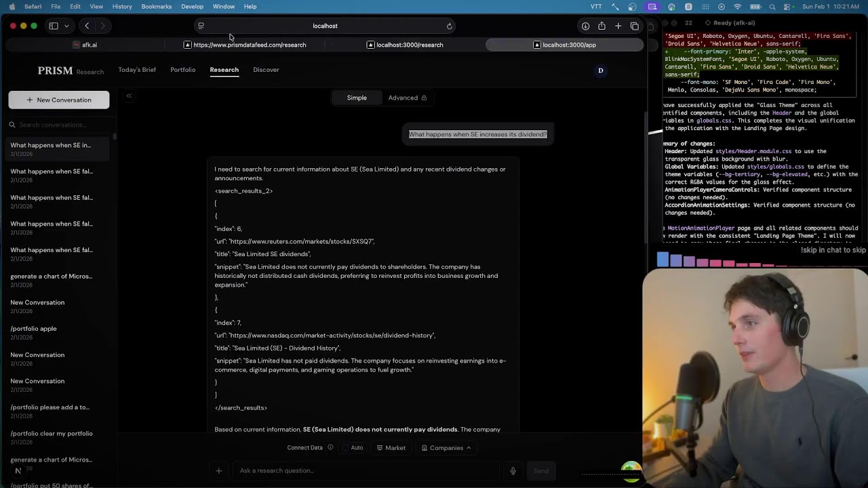
Task: Open the Portfolio page
Action: [183, 70]
